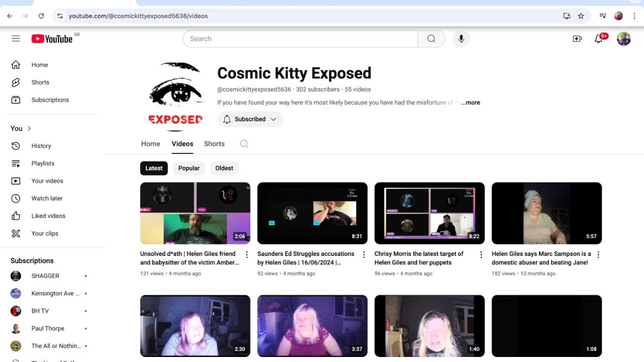Click the Create video icon

click(577, 39)
